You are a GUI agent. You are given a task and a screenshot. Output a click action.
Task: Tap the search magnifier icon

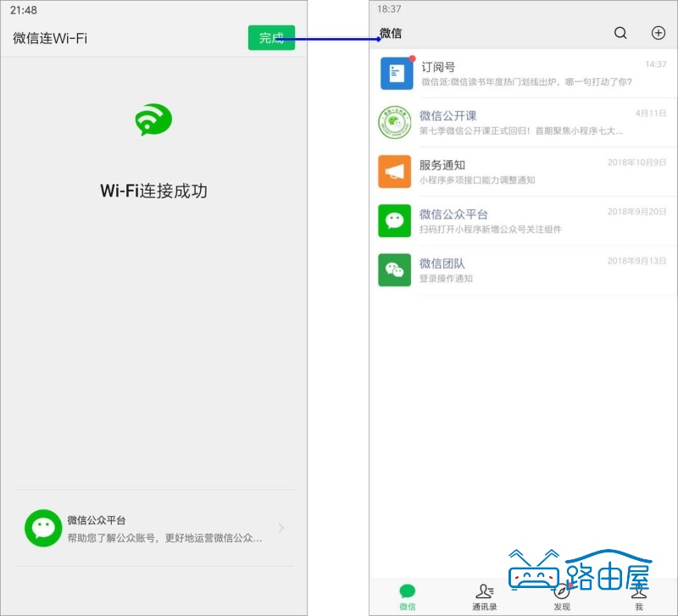620,33
